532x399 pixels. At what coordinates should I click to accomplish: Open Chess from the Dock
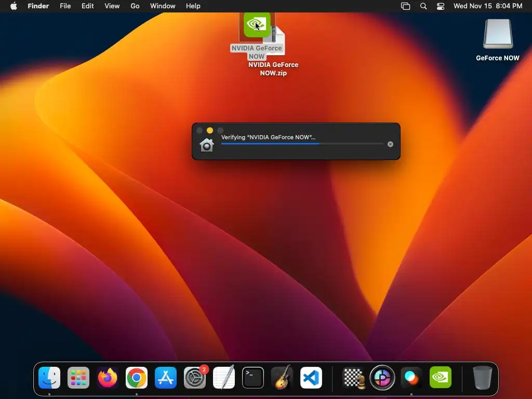point(353,377)
